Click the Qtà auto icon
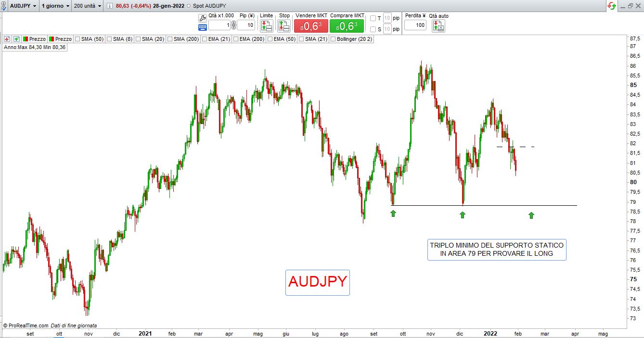The image size is (644, 338). [x=438, y=26]
